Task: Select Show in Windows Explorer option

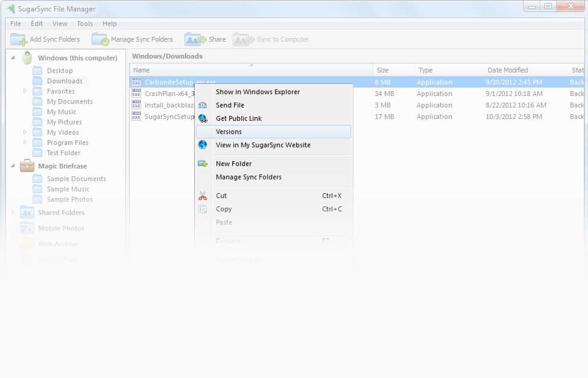Action: point(258,92)
